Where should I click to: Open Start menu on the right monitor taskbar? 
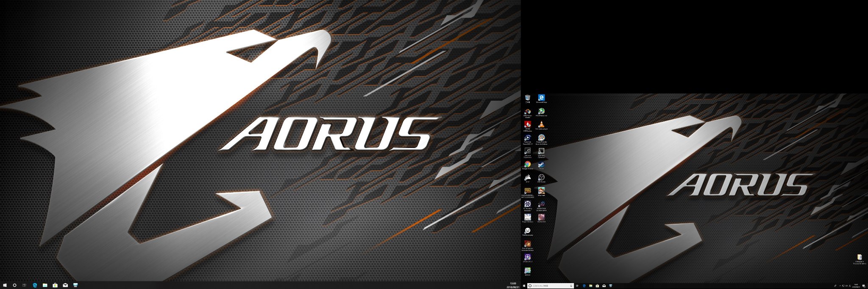click(x=524, y=286)
